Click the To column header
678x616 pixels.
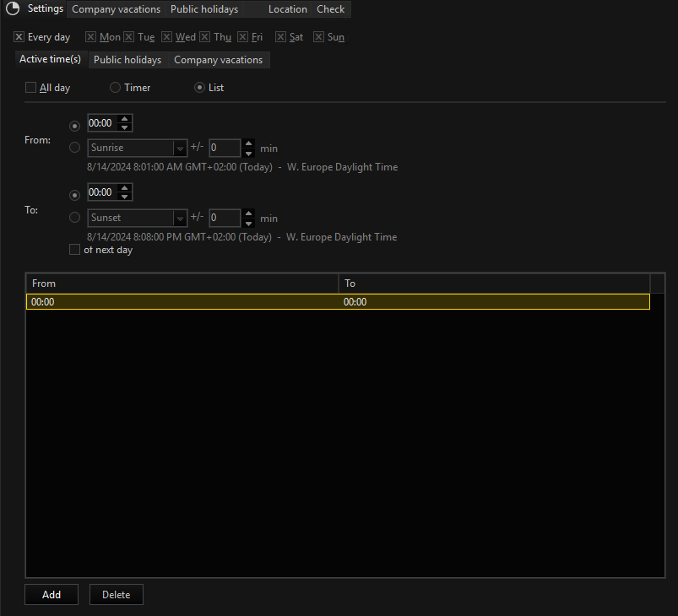(494, 284)
